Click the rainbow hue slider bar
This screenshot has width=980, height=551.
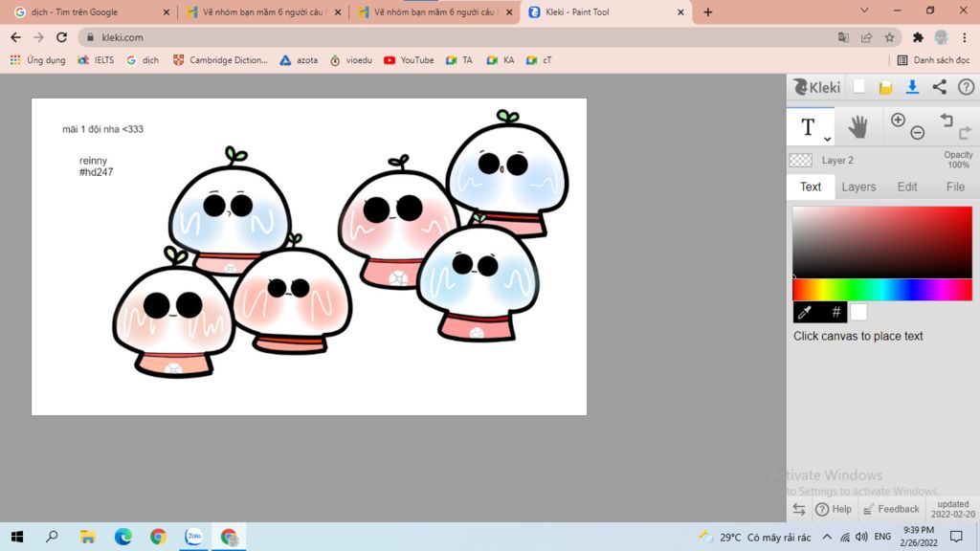[x=882, y=290]
